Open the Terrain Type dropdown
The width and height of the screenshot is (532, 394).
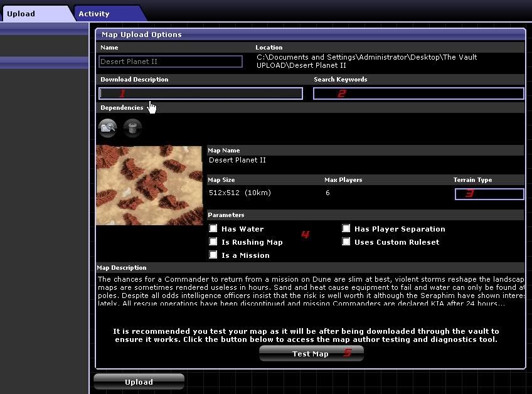click(489, 194)
